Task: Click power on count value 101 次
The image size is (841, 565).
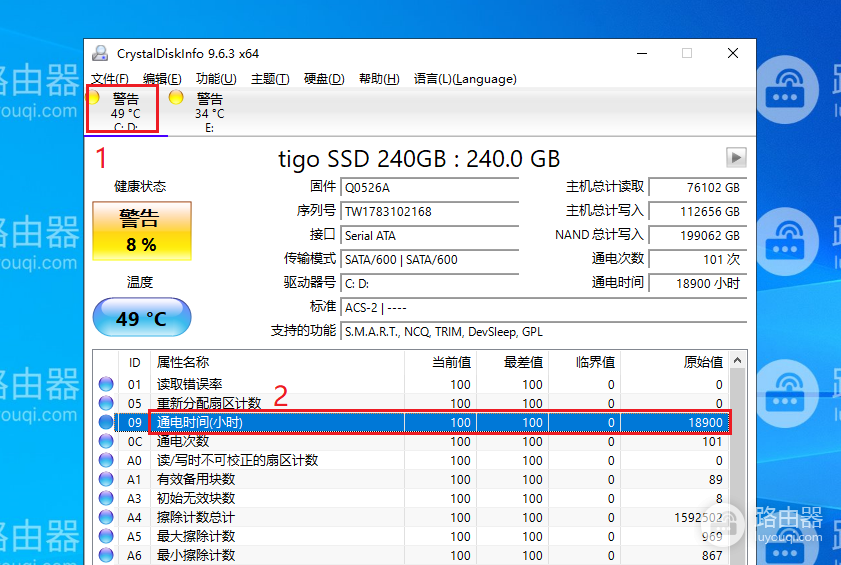Action: click(698, 260)
